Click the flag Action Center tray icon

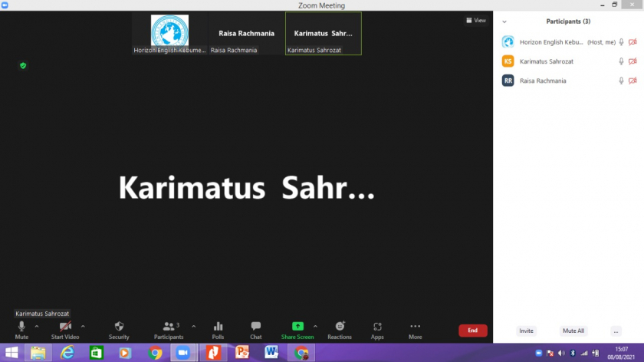tap(550, 353)
